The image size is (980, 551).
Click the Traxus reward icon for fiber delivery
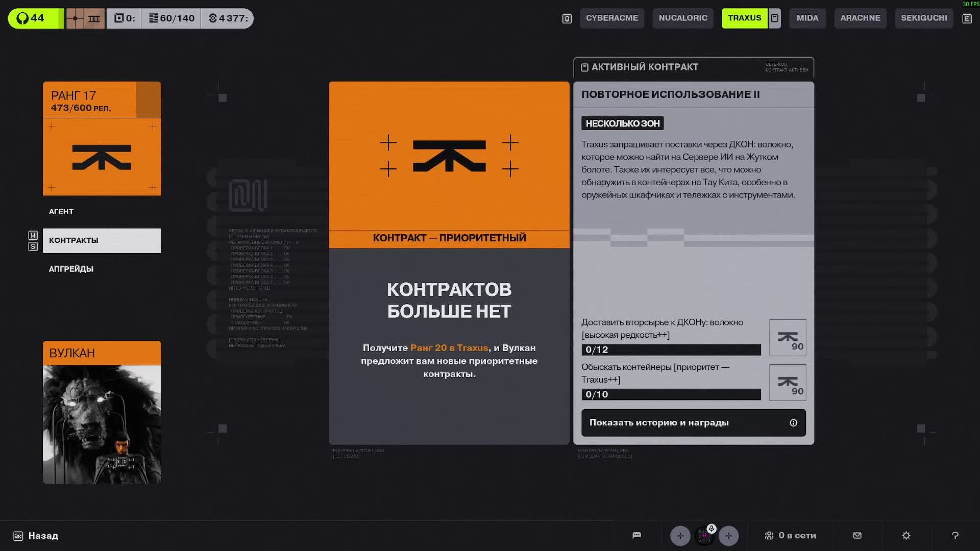pos(787,338)
